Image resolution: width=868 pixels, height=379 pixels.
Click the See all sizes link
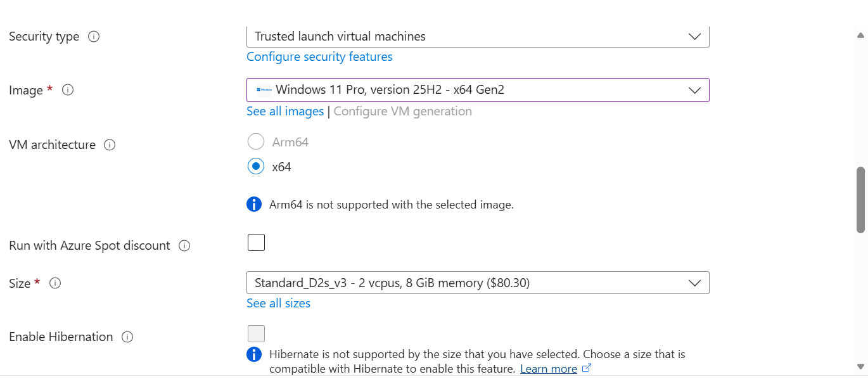pos(278,304)
